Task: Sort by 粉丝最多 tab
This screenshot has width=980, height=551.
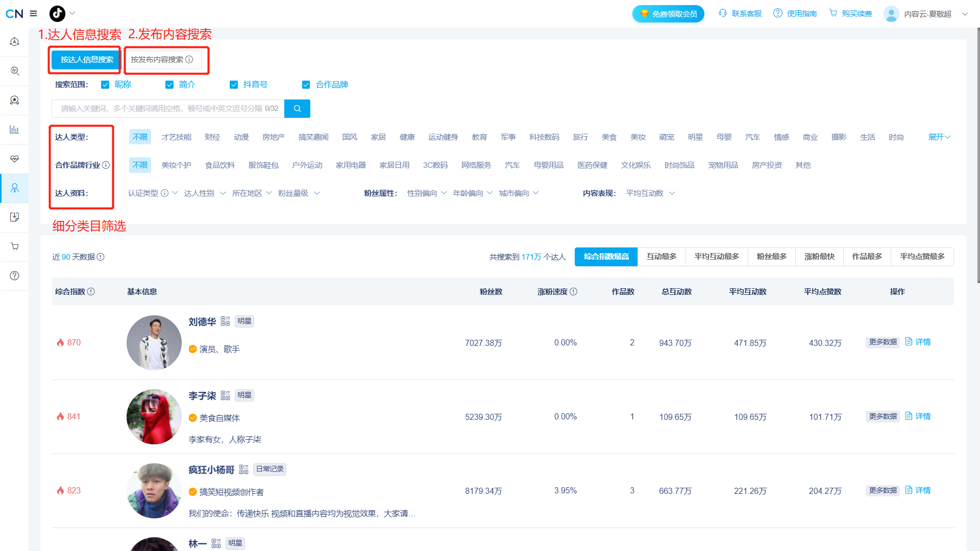Action: tap(771, 257)
